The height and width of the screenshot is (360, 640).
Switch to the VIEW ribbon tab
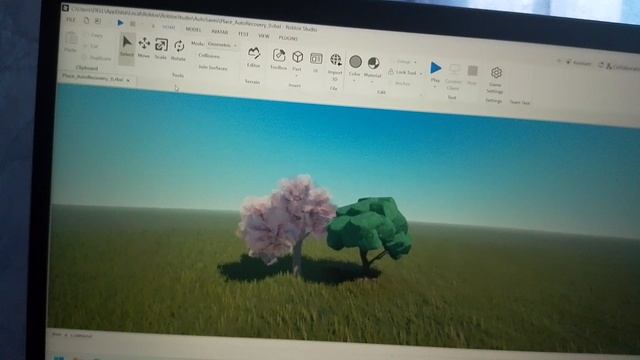(264, 36)
